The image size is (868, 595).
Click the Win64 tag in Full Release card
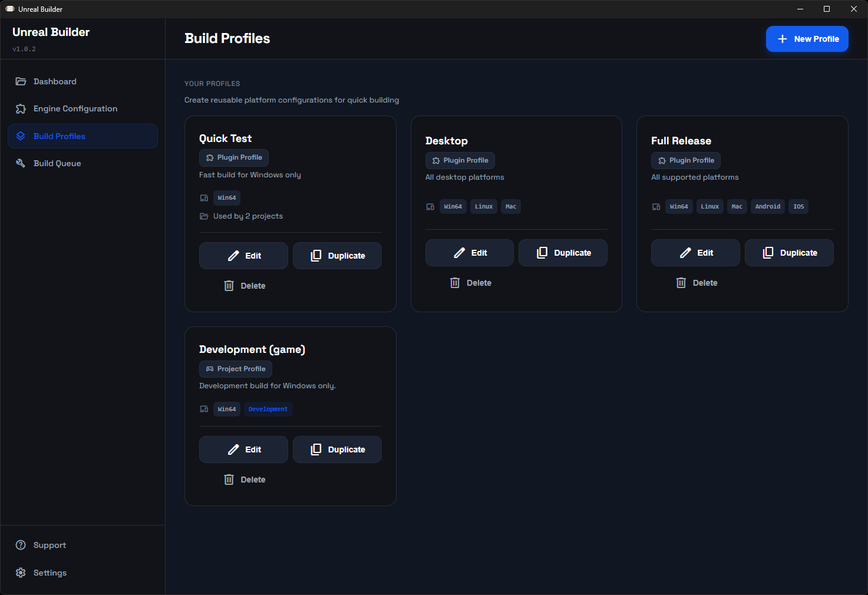679,207
